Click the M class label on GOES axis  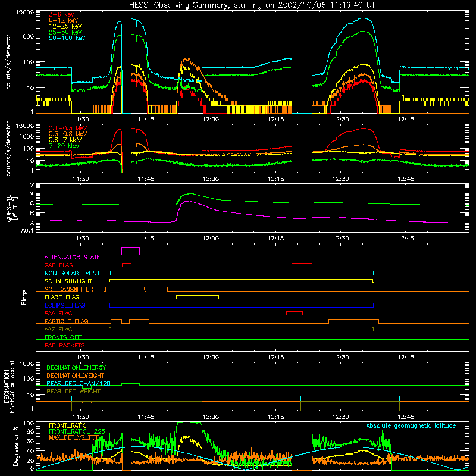point(32,194)
